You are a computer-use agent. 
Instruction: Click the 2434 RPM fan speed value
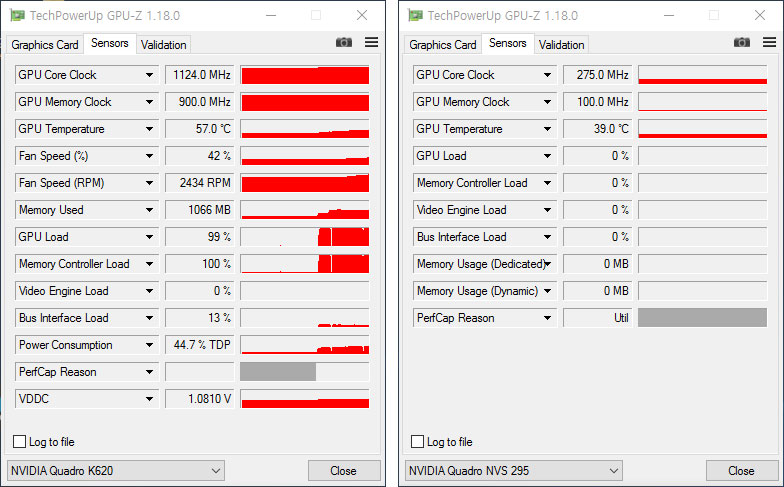tap(200, 183)
